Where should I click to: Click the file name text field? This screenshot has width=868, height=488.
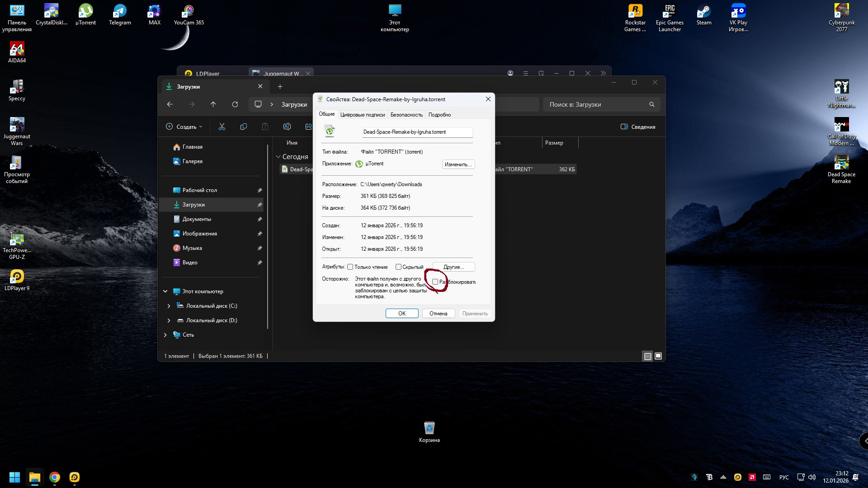coord(417,132)
